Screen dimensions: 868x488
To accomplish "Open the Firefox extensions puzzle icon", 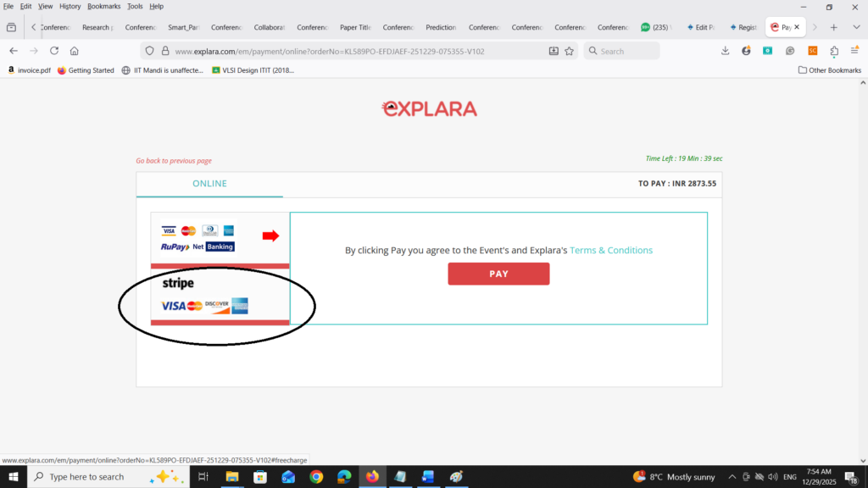I will coord(834,51).
